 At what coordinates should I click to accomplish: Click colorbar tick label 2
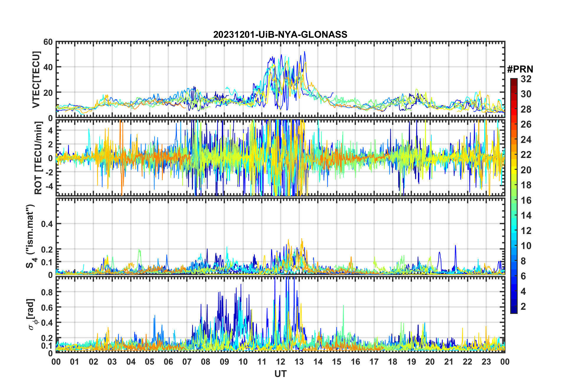(x=523, y=307)
